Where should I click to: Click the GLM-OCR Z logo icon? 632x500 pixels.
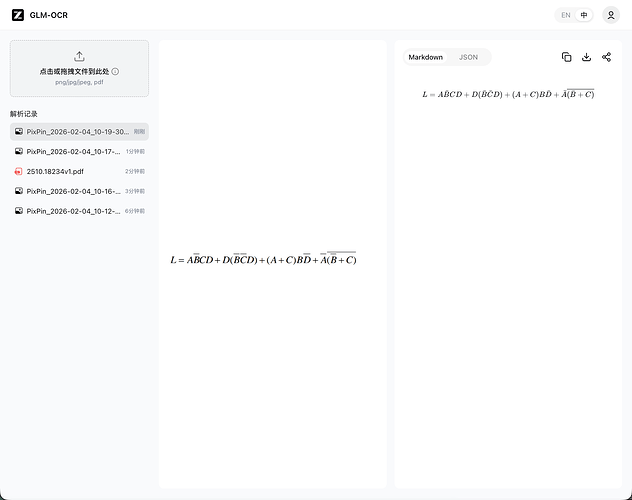(18, 15)
